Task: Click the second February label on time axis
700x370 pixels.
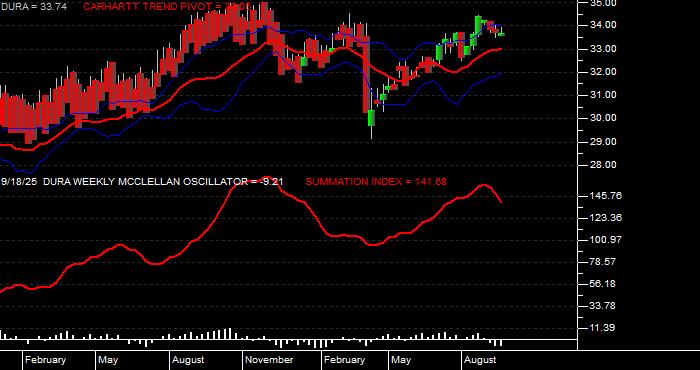Action: coord(345,360)
